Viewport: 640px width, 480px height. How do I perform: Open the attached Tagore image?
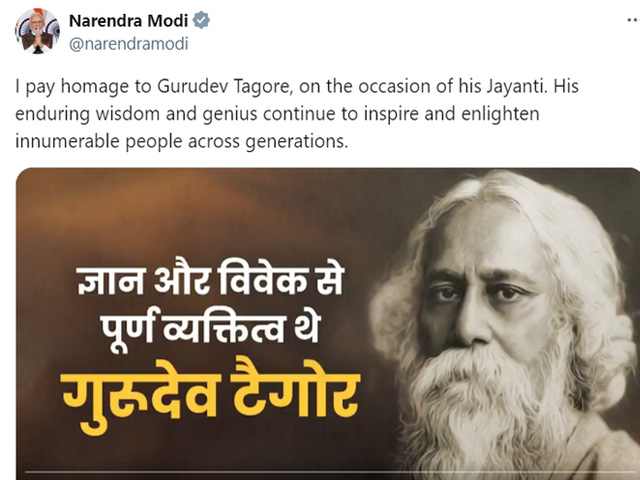pyautogui.click(x=328, y=324)
